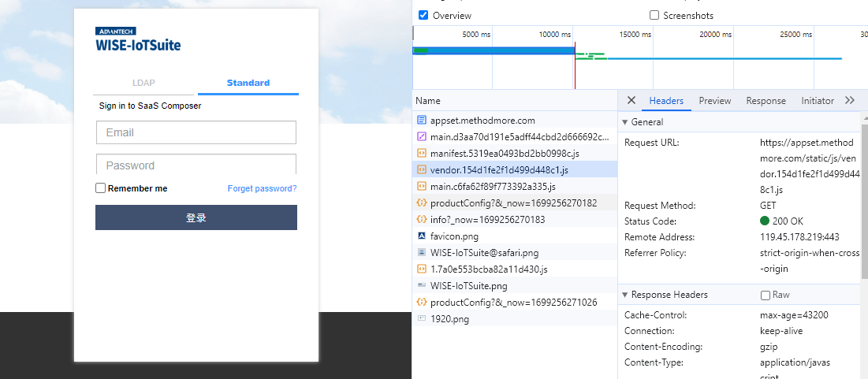
Task: Switch to the Response tab
Action: point(766,101)
